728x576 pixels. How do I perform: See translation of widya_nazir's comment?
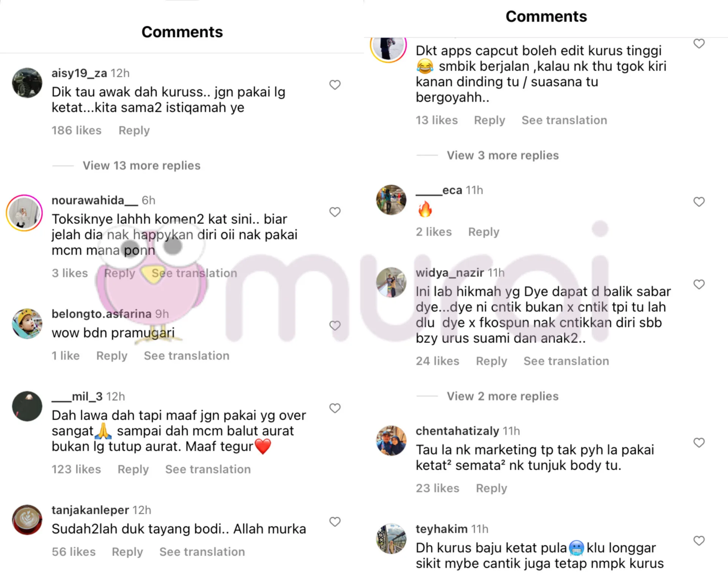(x=566, y=361)
